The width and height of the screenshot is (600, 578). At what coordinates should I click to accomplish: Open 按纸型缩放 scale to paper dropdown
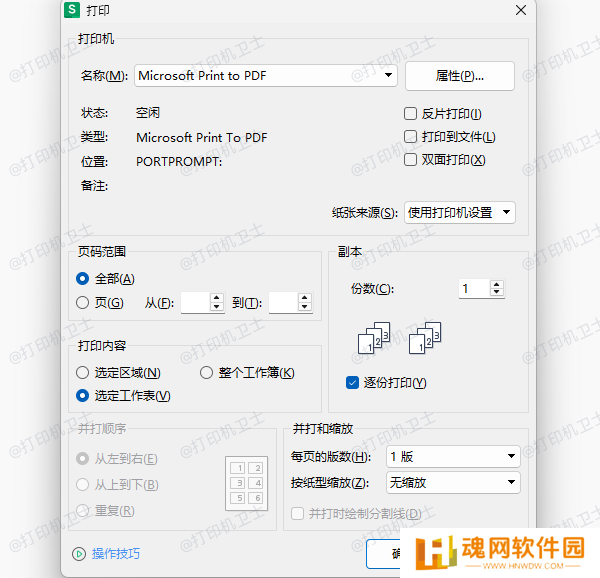point(453,482)
